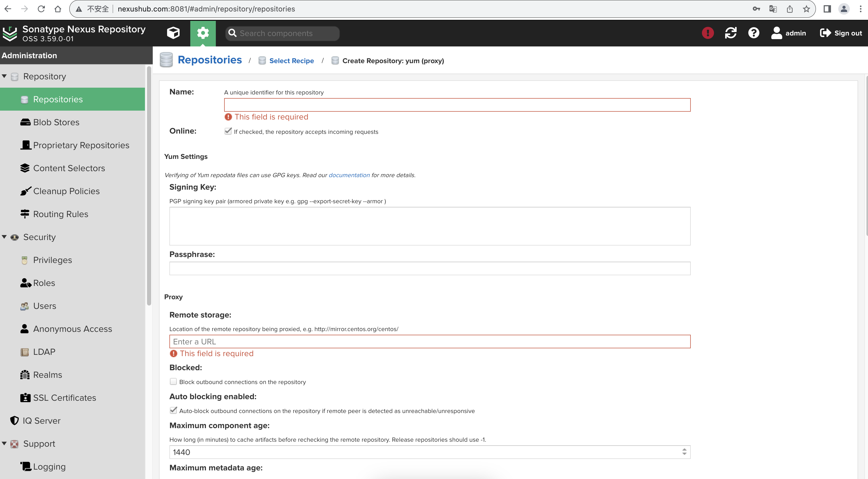This screenshot has width=868, height=479.
Task: Click the browser back arrow
Action: click(8, 9)
